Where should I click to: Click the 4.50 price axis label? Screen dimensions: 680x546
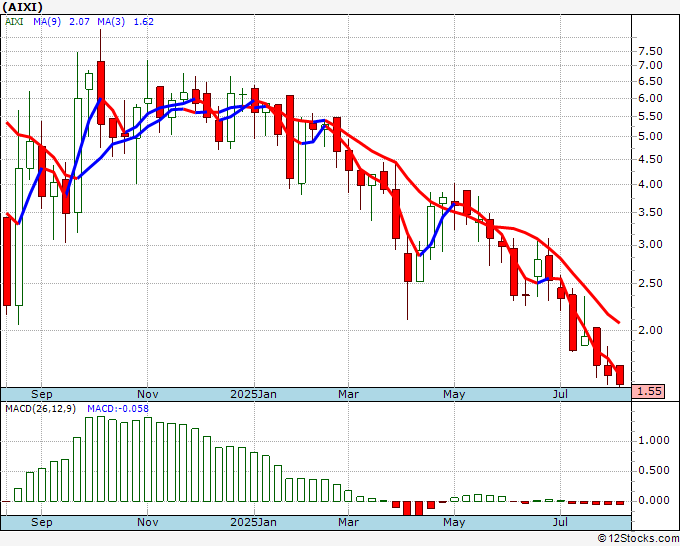tap(651, 160)
